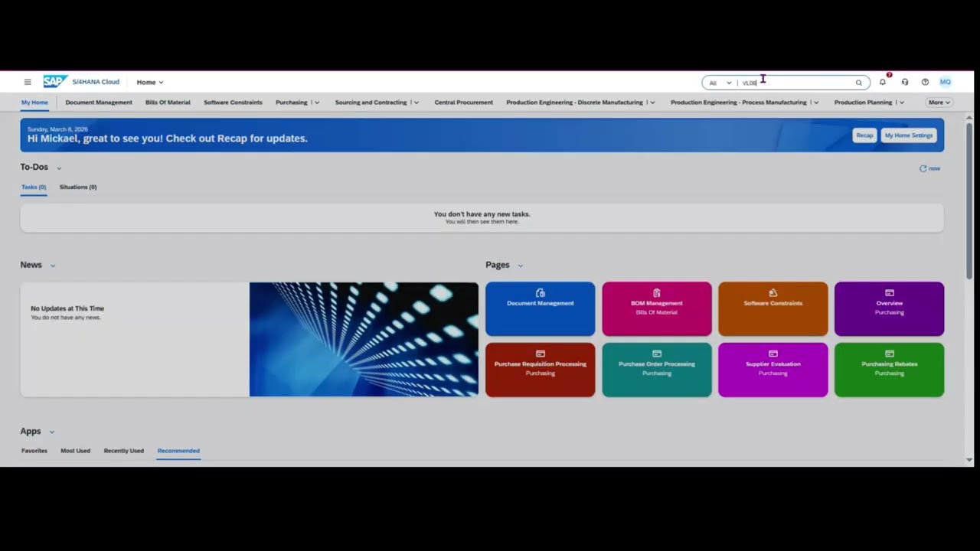980x551 pixels.
Task: Click the Recap button
Action: pos(864,135)
